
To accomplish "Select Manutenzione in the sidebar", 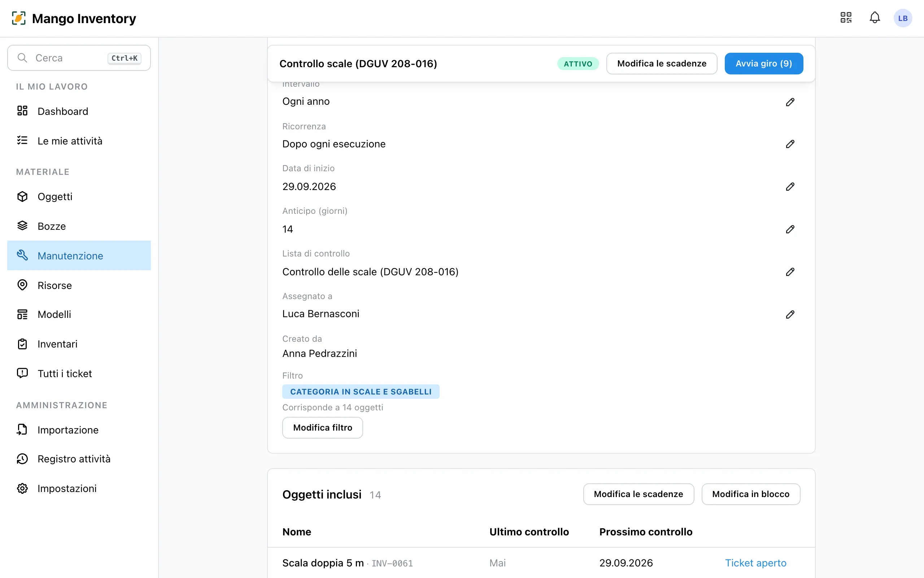I will click(79, 255).
